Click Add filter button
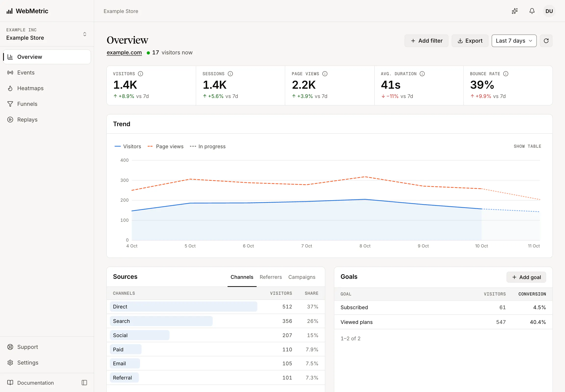Viewport: 565px width, 392px height. tap(426, 41)
